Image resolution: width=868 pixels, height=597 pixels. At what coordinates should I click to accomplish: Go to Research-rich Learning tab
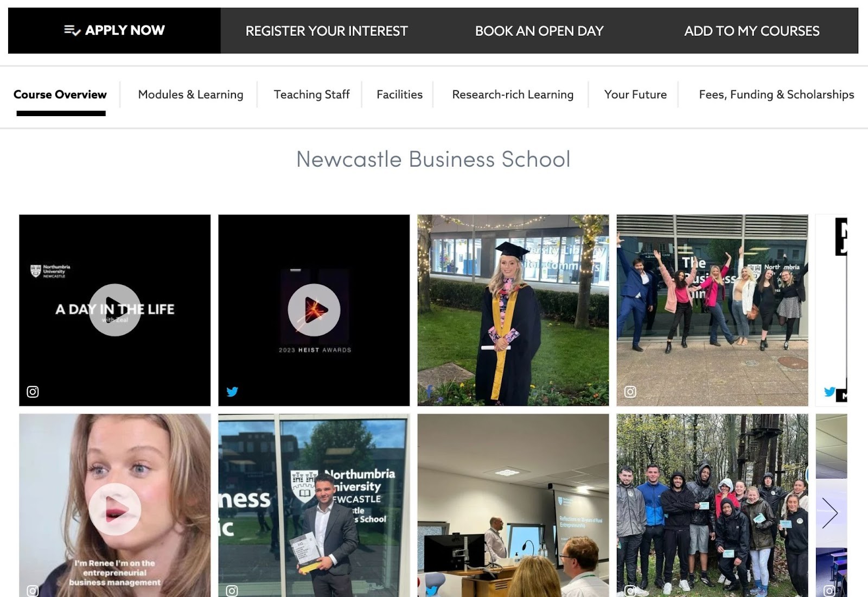(513, 94)
